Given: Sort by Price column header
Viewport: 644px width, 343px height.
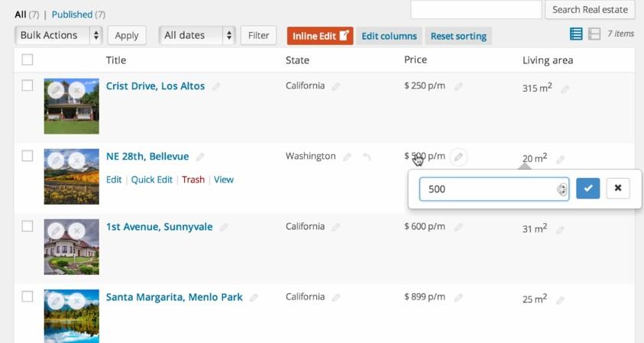Looking at the screenshot, I should click(415, 60).
